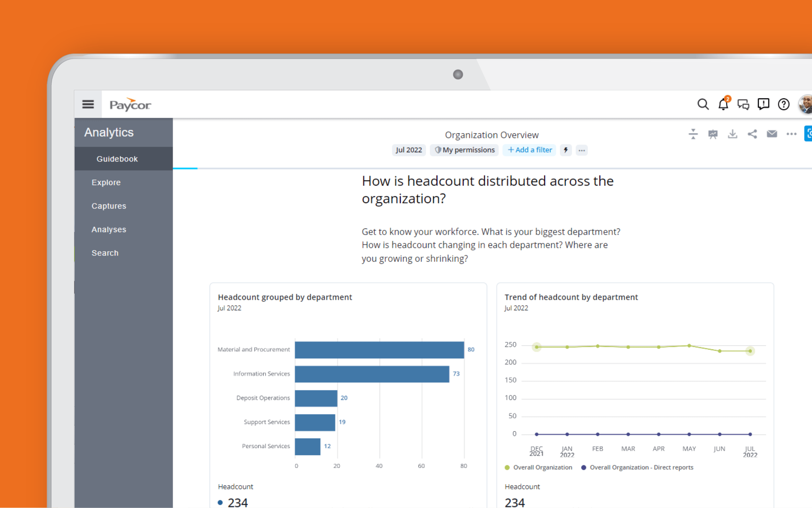This screenshot has width=812, height=508.
Task: Toggle Overall Organization legend series
Action: pyautogui.click(x=539, y=467)
